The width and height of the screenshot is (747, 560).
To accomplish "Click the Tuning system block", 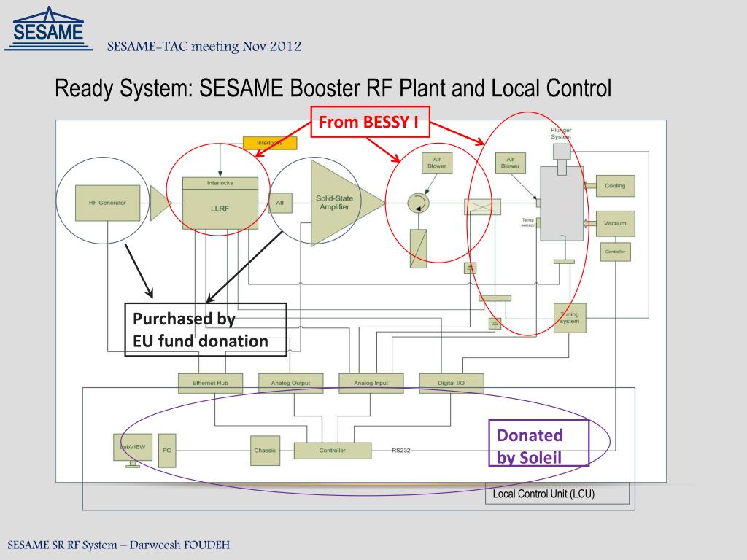I will [x=570, y=318].
